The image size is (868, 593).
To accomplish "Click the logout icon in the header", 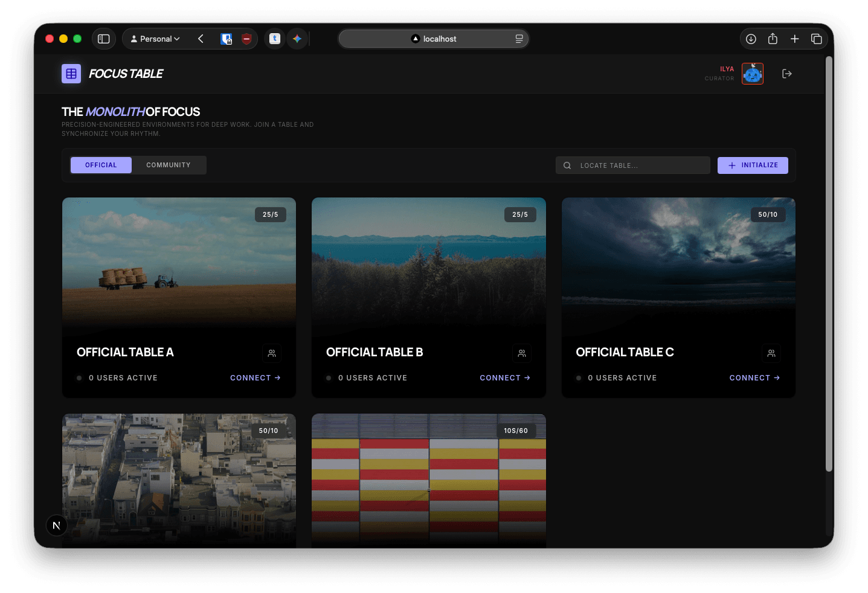I will pos(786,73).
